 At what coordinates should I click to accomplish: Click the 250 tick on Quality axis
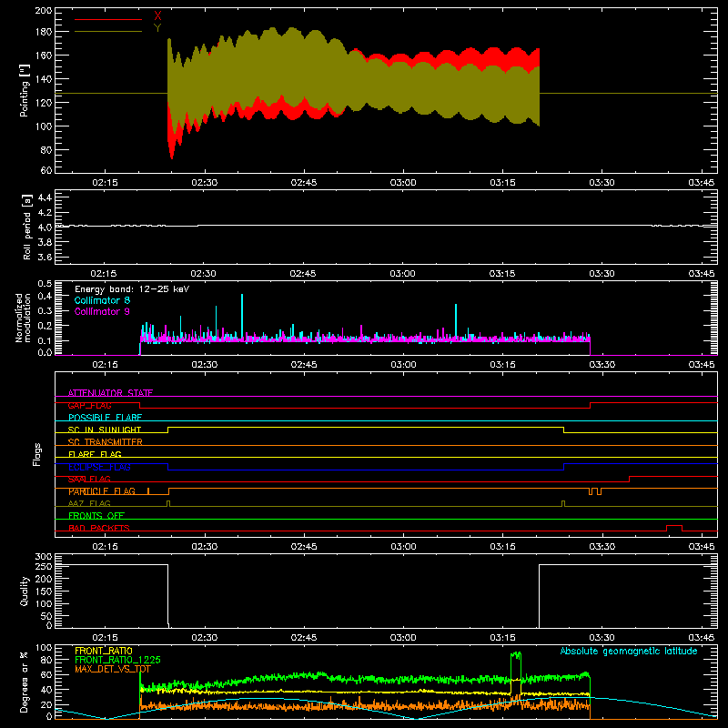[x=44, y=566]
